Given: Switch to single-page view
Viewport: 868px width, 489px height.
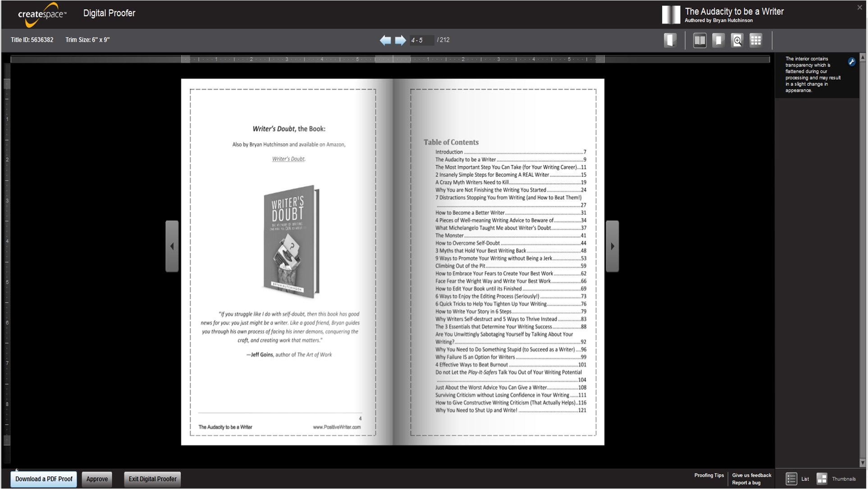Looking at the screenshot, I should 718,41.
